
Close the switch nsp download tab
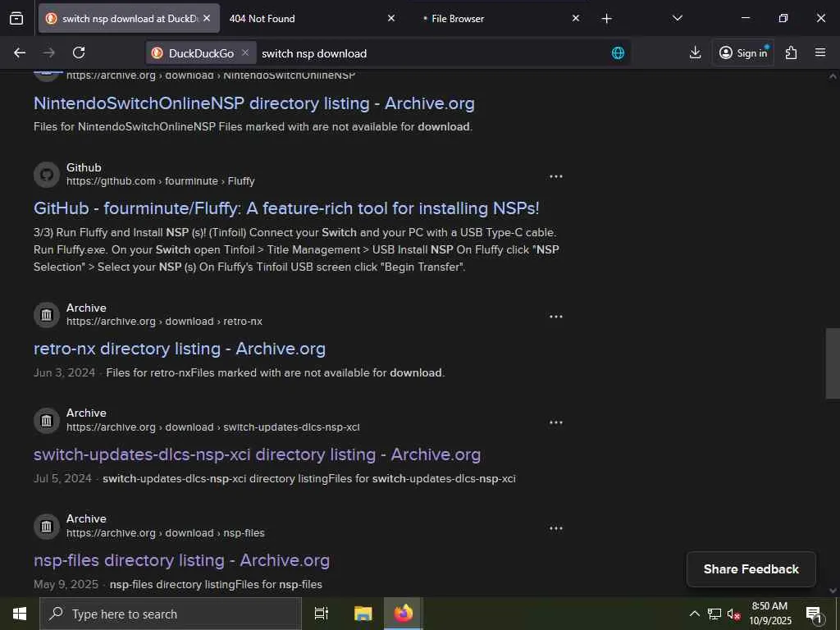pyautogui.click(x=207, y=18)
